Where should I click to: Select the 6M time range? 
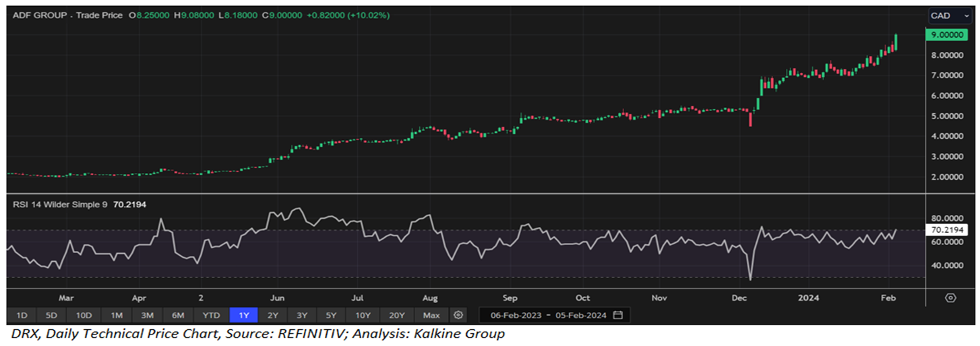[179, 315]
